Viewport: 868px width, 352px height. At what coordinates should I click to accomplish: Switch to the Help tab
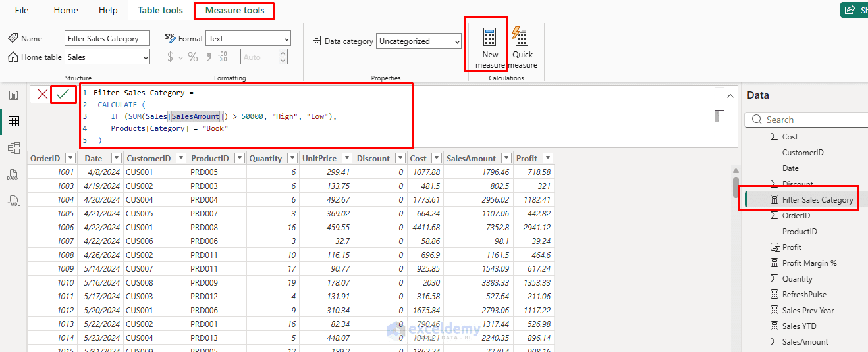tap(108, 10)
